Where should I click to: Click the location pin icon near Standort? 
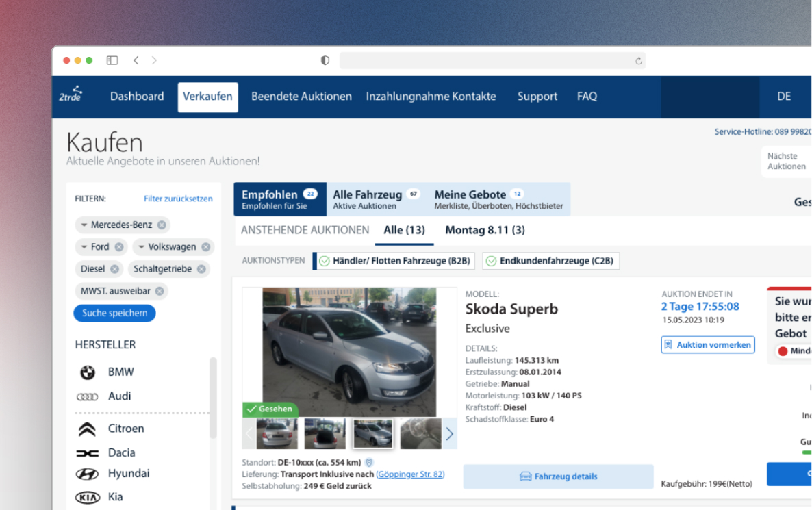(369, 463)
